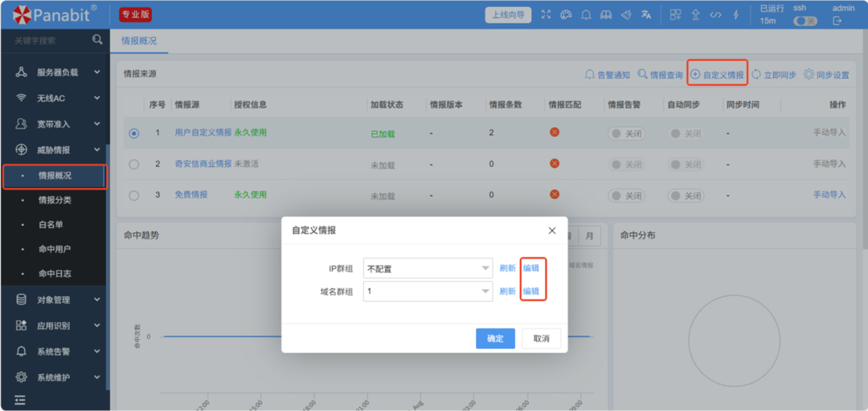The image size is (868, 411).
Task: Open the command-line code icon
Action: click(715, 14)
